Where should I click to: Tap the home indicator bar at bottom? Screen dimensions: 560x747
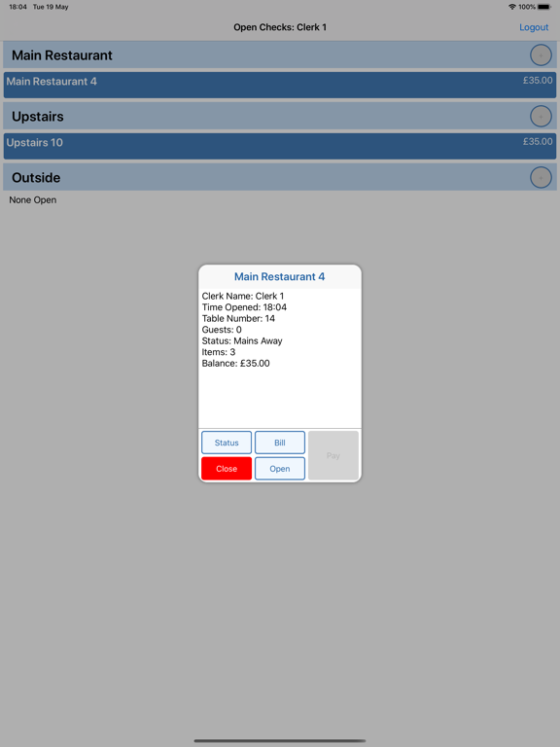(x=280, y=741)
